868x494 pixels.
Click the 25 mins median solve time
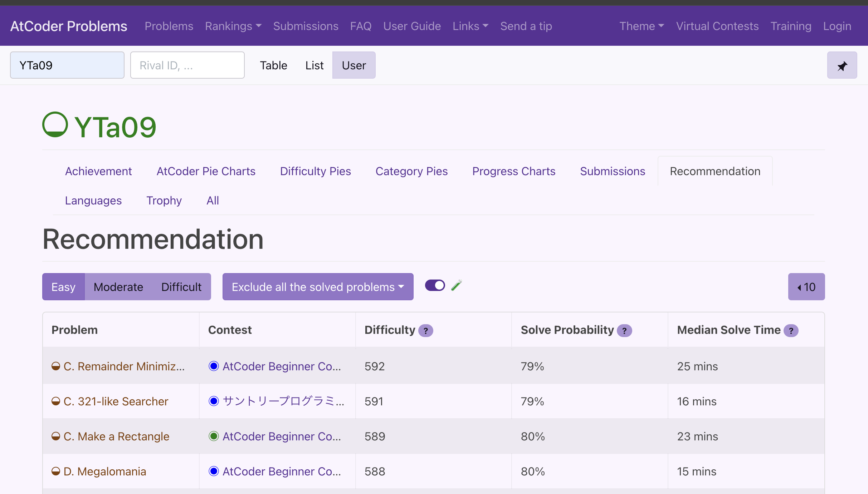coord(698,366)
